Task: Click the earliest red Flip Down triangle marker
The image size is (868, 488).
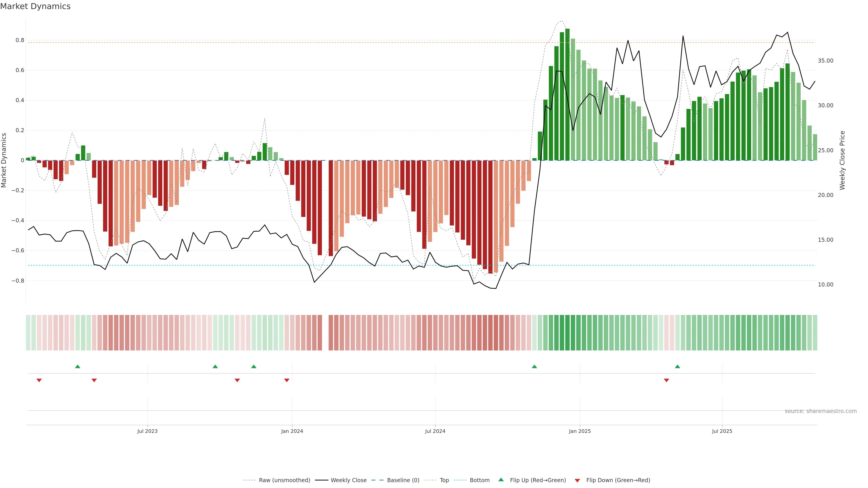Action: point(39,380)
